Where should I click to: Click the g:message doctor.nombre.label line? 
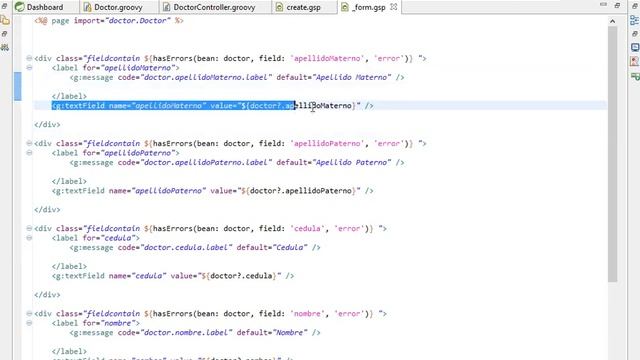point(195,333)
